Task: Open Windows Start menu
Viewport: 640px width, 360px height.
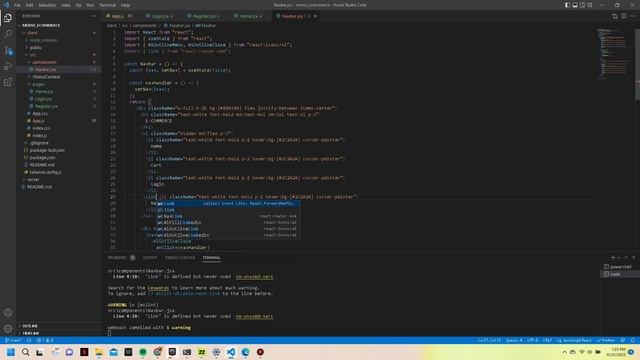Action: pyautogui.click(x=11, y=352)
